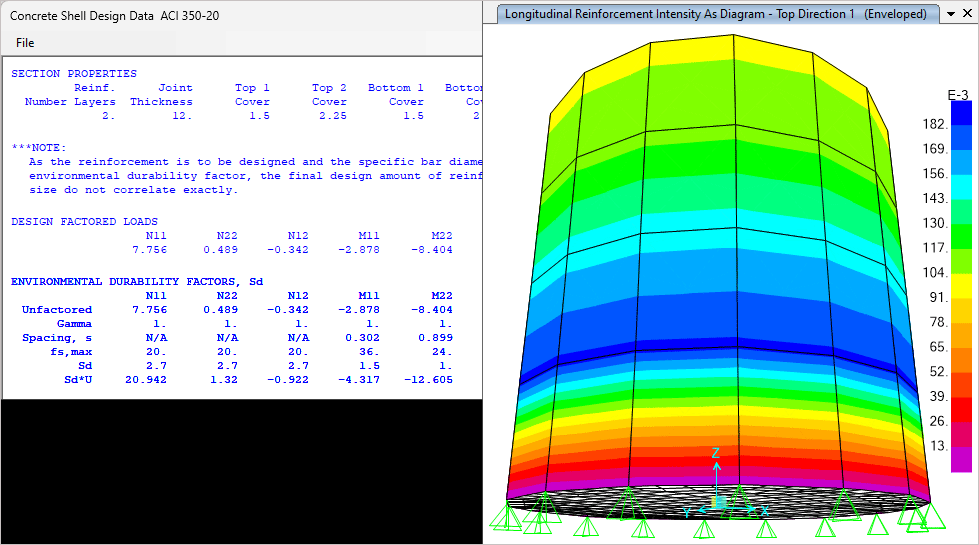This screenshot has width=979, height=545.
Task: Click the DESIGN FACTORED LOADS heading
Action: coord(84,221)
